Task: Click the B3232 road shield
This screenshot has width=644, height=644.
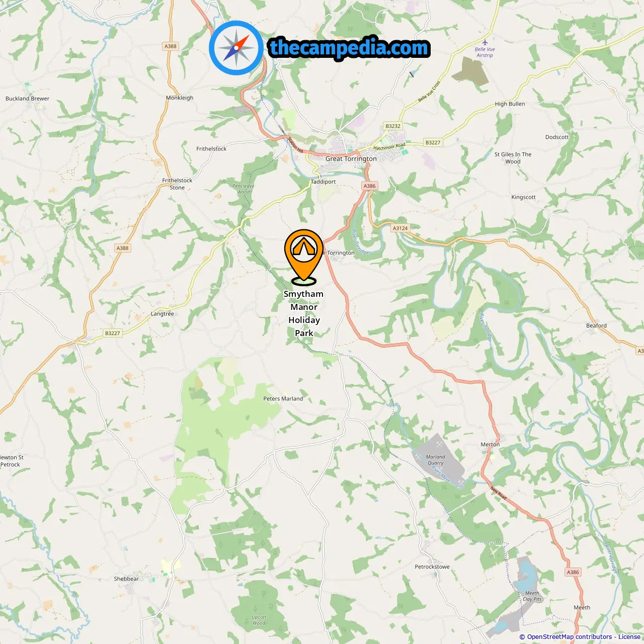Action: point(393,126)
